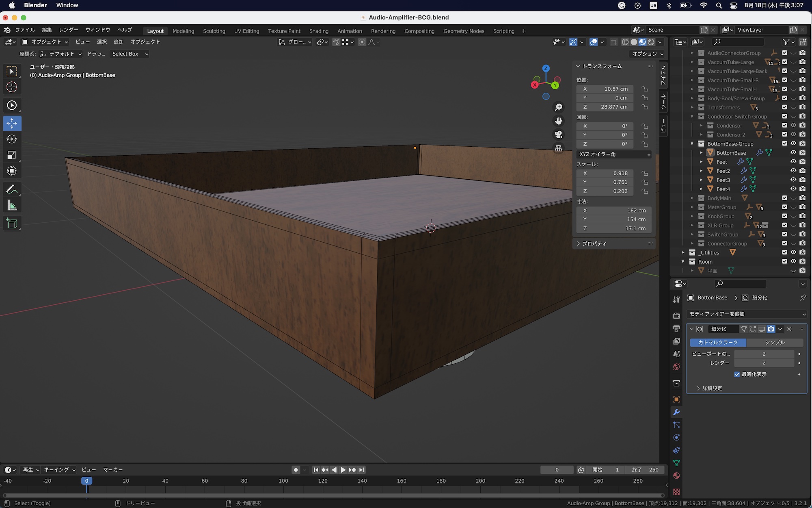The width and height of the screenshot is (812, 508).
Task: Open the Material properties tab icon
Action: point(676,475)
